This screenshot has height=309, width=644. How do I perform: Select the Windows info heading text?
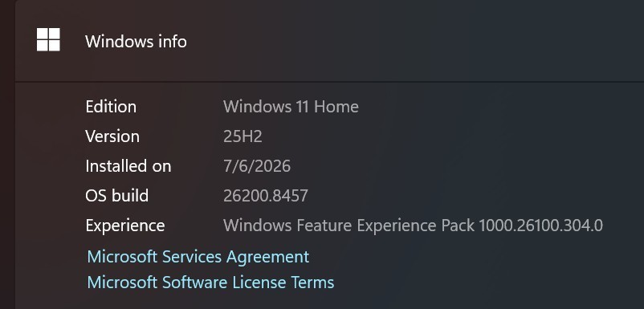tap(136, 42)
